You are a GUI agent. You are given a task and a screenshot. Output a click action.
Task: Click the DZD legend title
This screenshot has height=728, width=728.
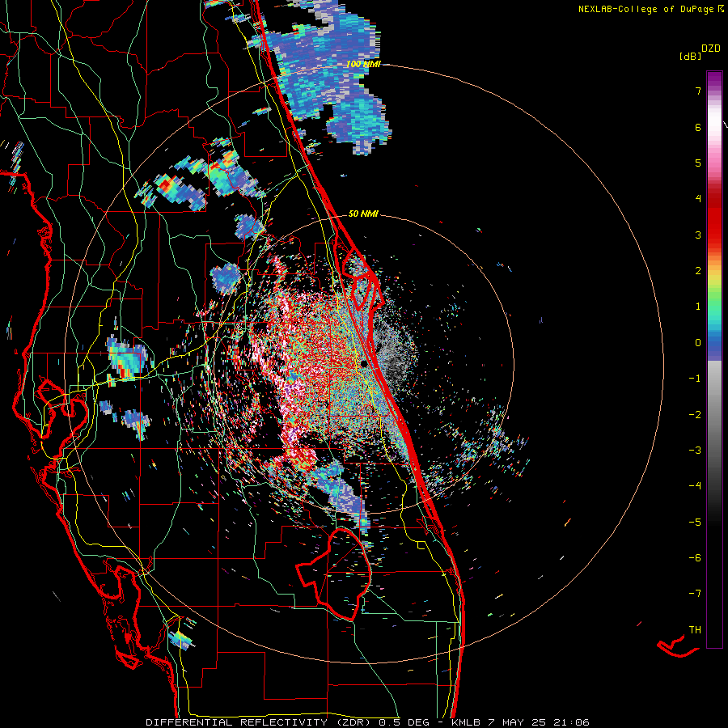tap(711, 49)
